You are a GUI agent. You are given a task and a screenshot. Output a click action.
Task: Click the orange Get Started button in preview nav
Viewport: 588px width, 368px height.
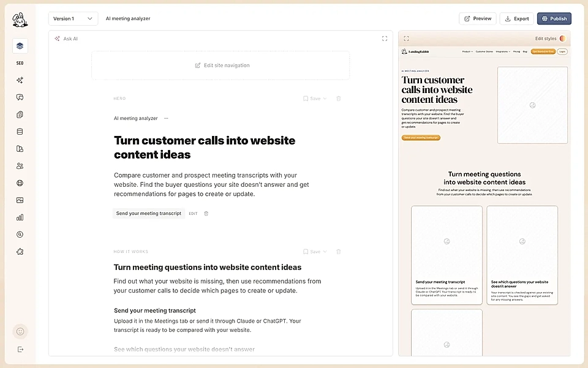pyautogui.click(x=543, y=51)
